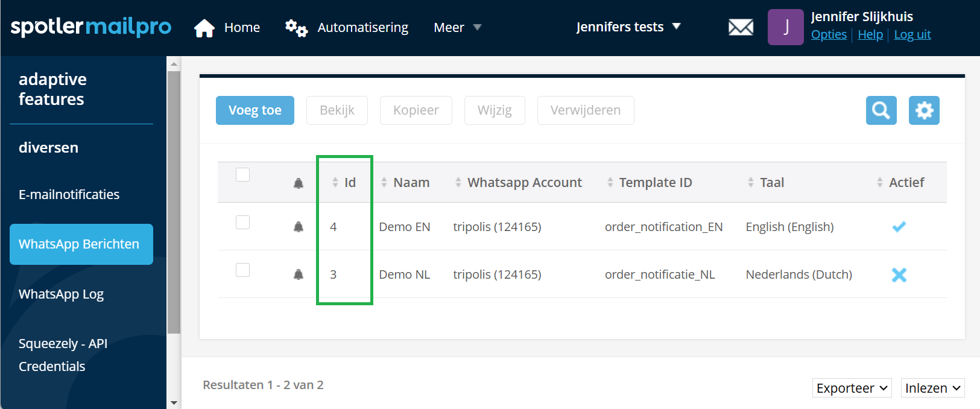Click the Automatisering gears icon
Viewport: 980px width, 409px height.
point(296,28)
